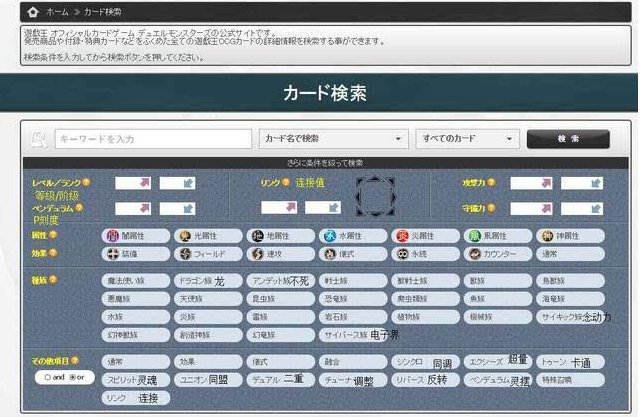Toggle 闇属性 dark attribute filter
Viewport: 641px width, 417px height.
pos(136,236)
